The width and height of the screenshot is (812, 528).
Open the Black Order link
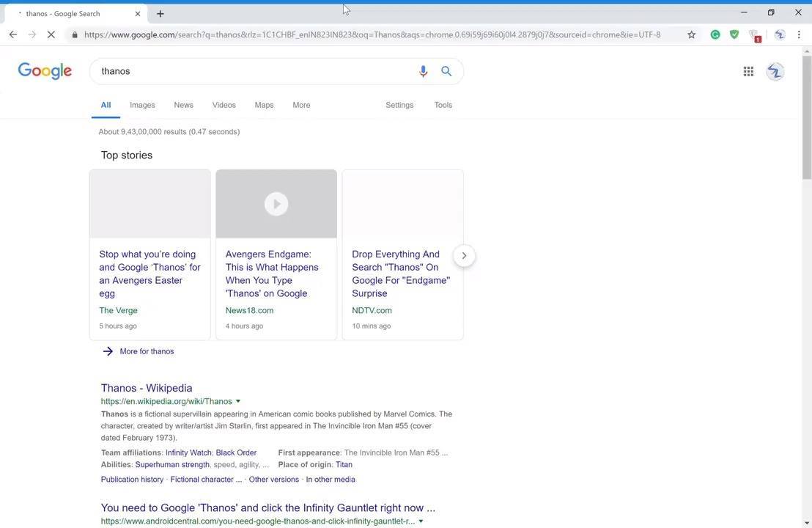click(236, 452)
